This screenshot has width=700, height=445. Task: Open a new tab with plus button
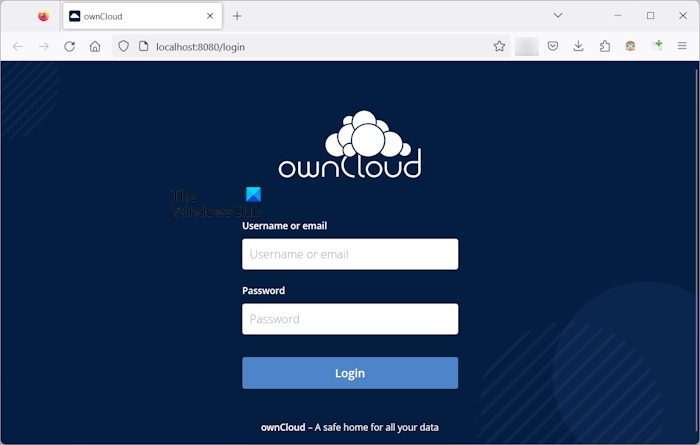pyautogui.click(x=237, y=16)
